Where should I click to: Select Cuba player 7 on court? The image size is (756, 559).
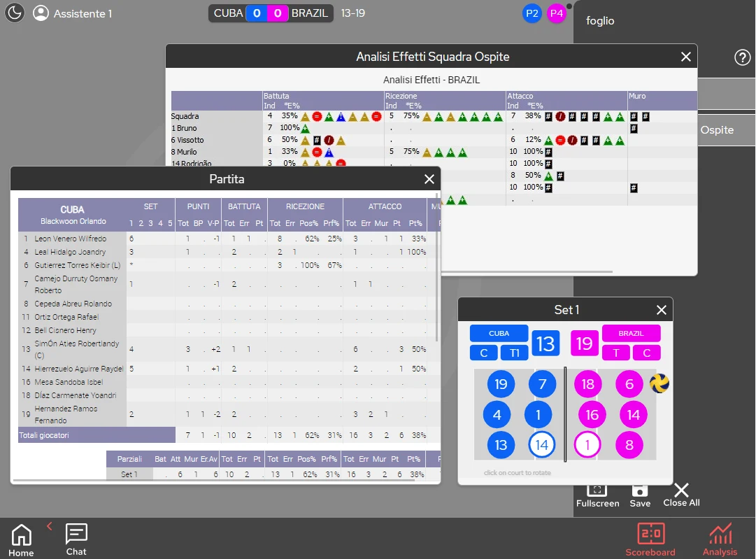[543, 384]
